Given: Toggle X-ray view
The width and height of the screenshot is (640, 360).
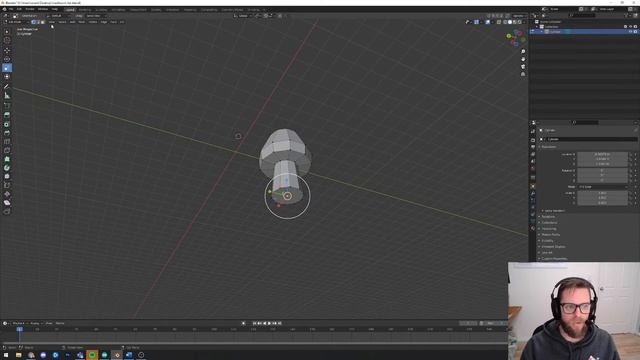Looking at the screenshot, I should tap(499, 22).
